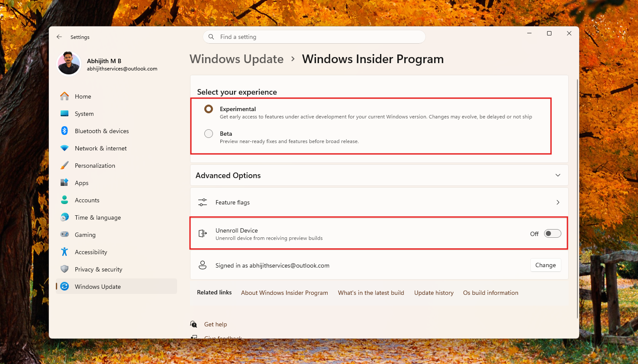Click the System monitor icon

tap(64, 113)
